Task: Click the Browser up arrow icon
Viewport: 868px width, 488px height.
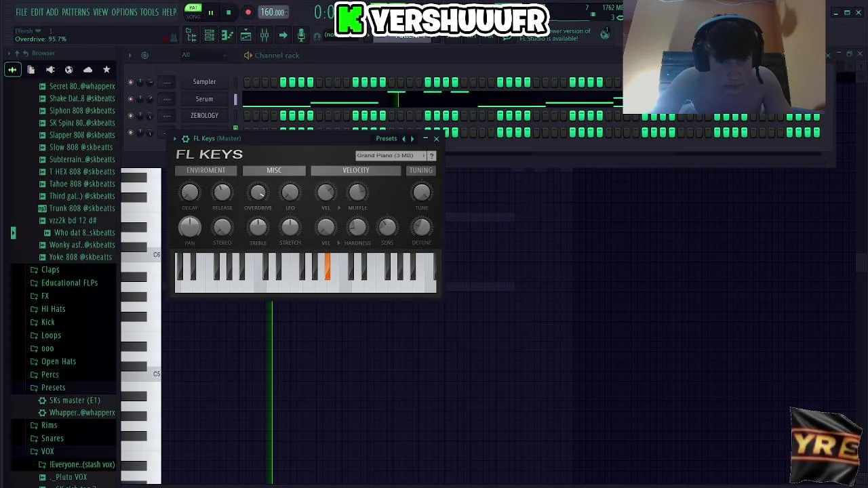Action: point(17,53)
